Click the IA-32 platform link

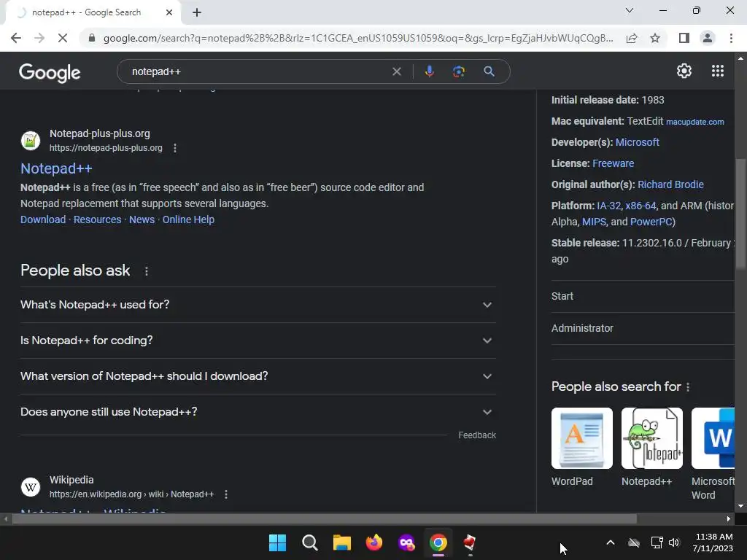click(x=609, y=206)
